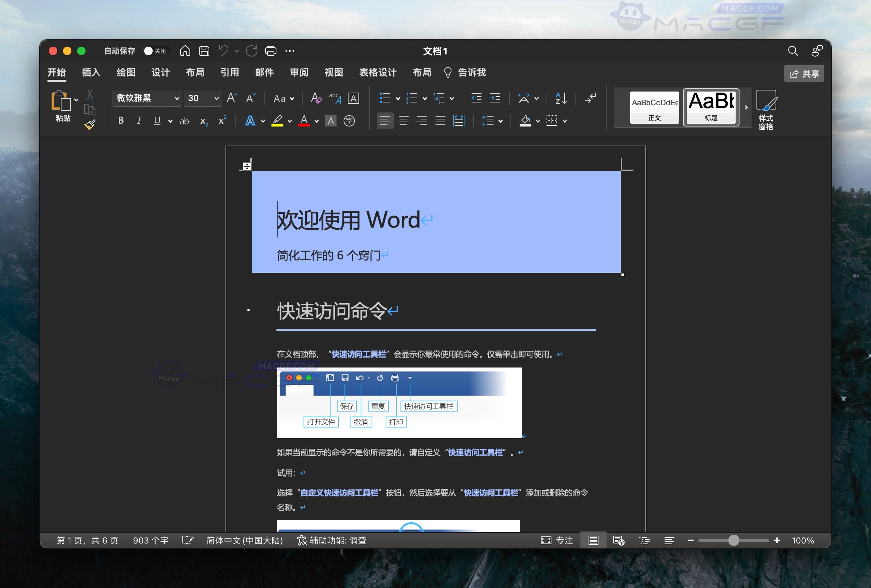This screenshot has height=588, width=871.
Task: Apply bold formatting to text
Action: click(x=121, y=120)
